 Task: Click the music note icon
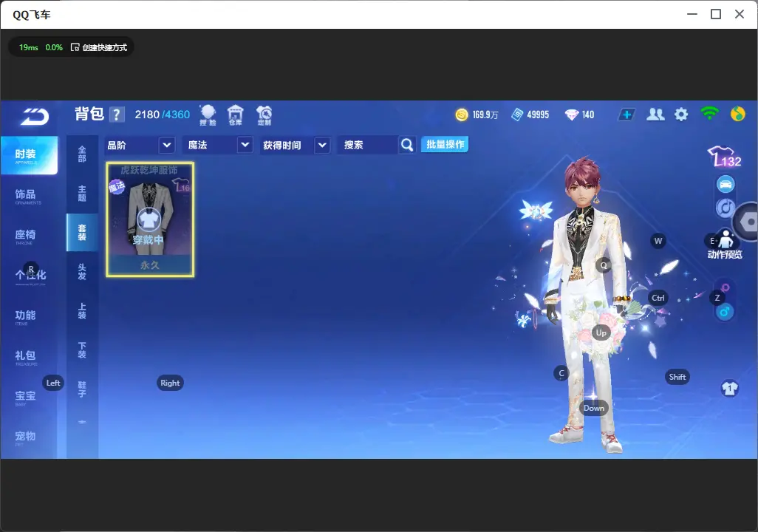(725, 208)
